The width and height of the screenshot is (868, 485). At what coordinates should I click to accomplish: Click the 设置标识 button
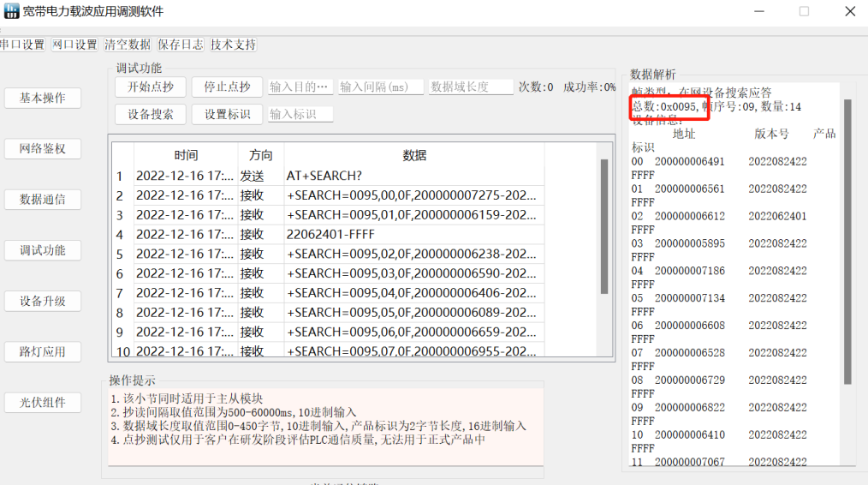227,114
